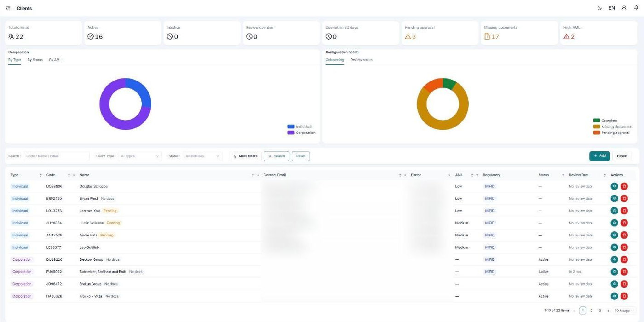Open the user profile icon

click(x=624, y=8)
